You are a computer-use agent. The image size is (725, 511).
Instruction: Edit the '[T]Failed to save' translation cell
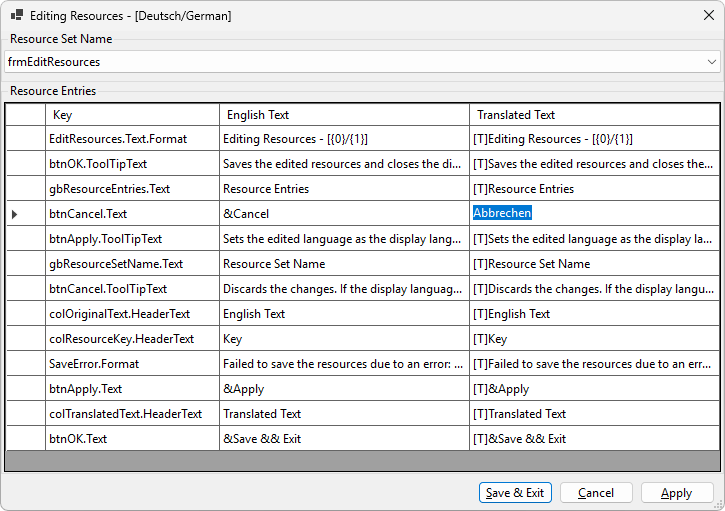coord(595,363)
